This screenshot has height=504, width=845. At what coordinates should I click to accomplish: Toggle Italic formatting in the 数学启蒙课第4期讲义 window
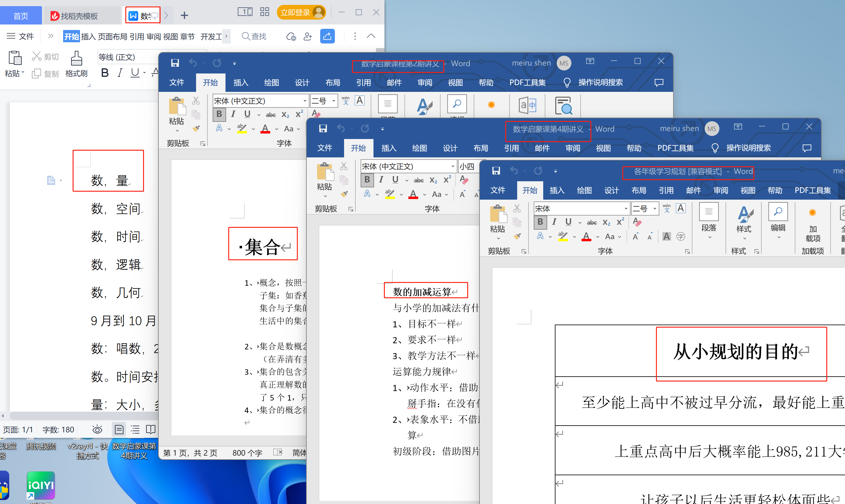pos(381,180)
